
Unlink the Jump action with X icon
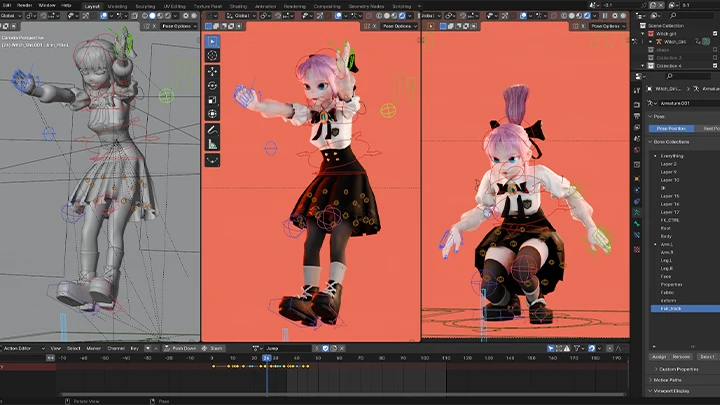[342, 349]
